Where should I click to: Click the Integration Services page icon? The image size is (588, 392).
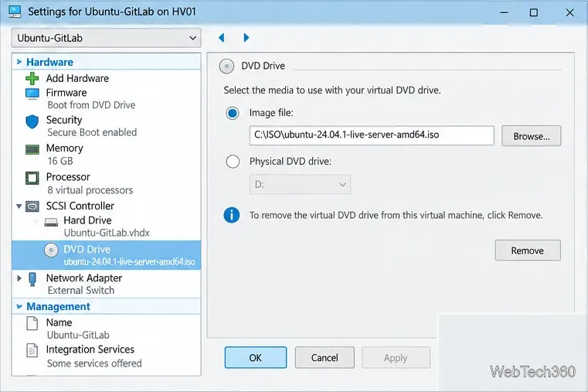click(x=32, y=350)
